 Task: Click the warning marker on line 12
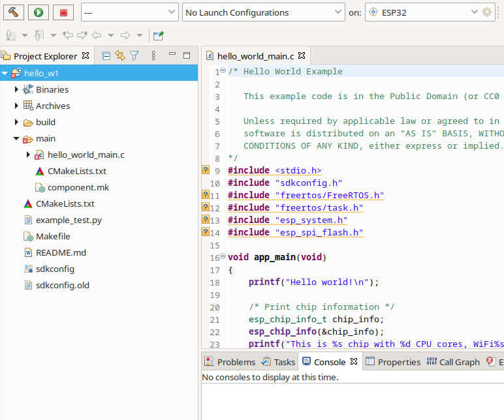coord(206,207)
